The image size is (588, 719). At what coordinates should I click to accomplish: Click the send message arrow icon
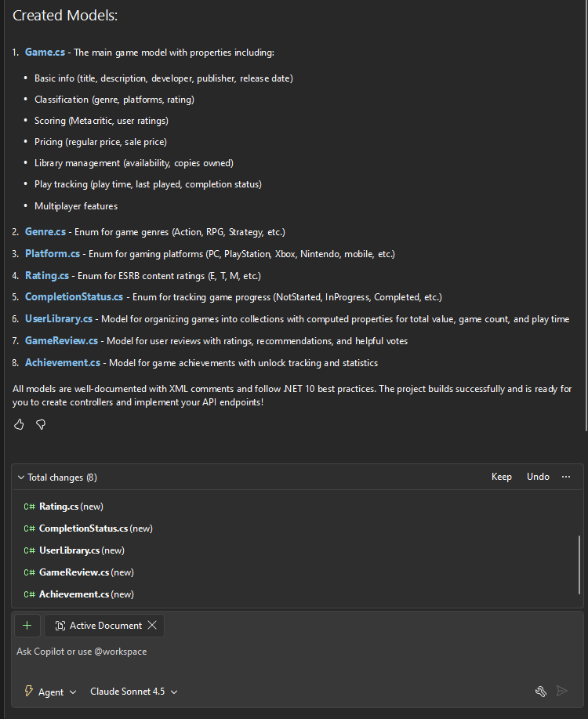561,691
